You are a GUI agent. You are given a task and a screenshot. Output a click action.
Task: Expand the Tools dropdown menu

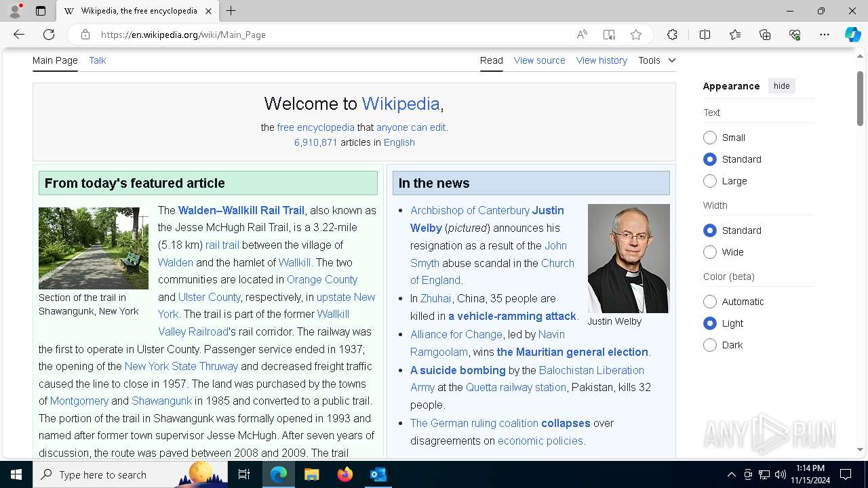656,60
